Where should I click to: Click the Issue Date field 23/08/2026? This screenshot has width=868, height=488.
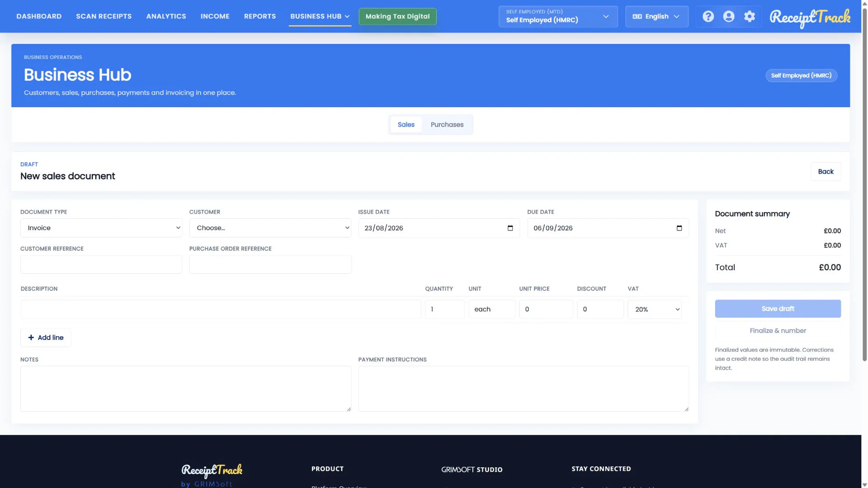tap(439, 228)
